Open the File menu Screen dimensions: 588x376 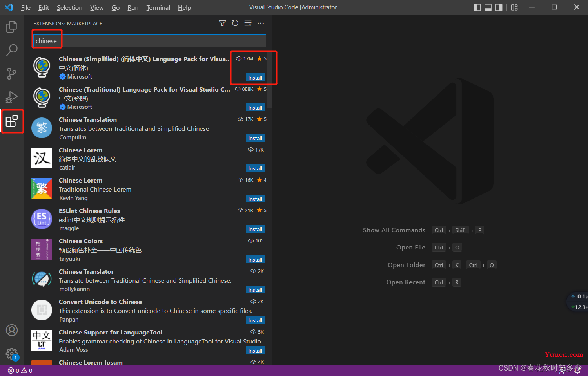[x=25, y=7]
